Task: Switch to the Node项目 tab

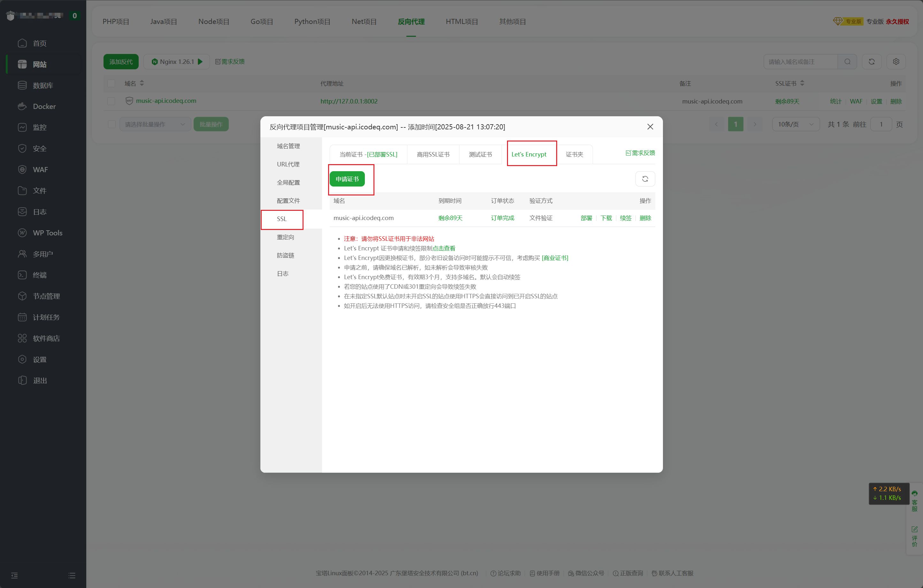Action: click(214, 21)
